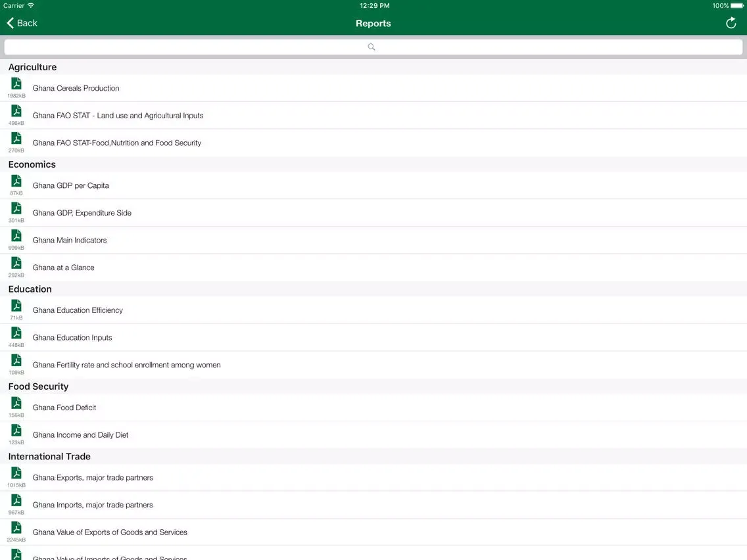Open PDF icon for Ghana Main Indicators
The height and width of the screenshot is (560, 747).
coord(16,236)
